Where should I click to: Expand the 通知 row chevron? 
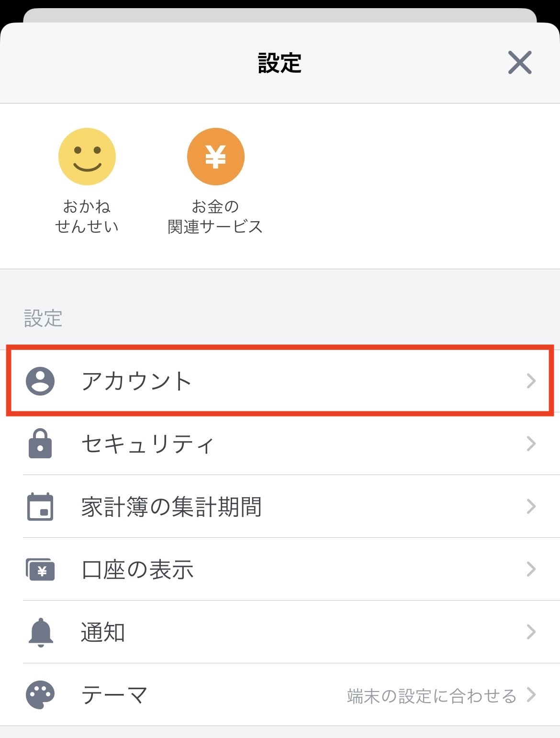[531, 632]
